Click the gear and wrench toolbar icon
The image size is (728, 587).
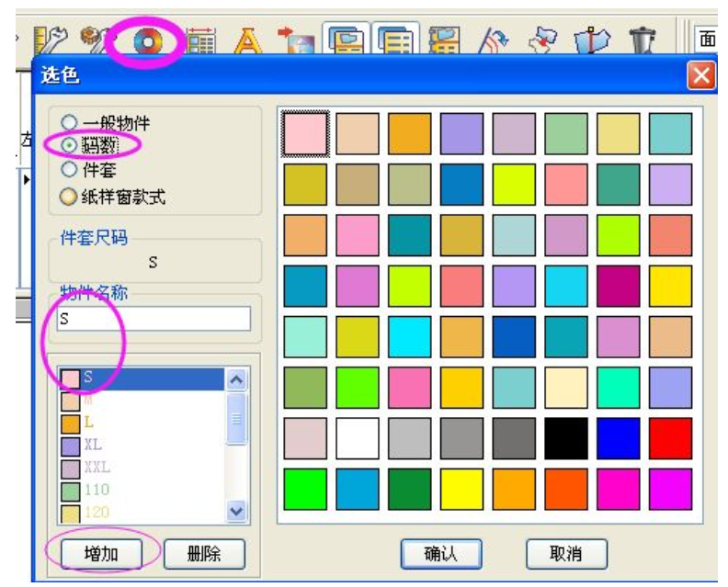click(97, 40)
